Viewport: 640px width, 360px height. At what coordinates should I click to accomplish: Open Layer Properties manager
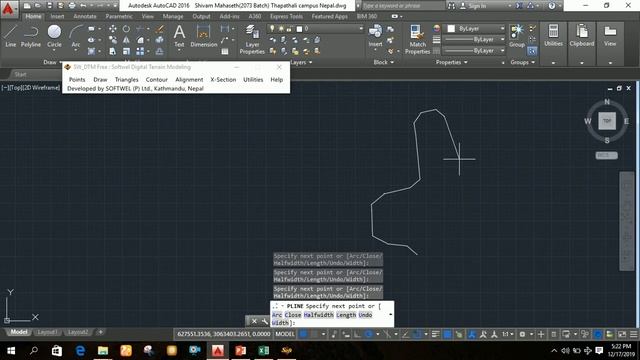(252, 39)
